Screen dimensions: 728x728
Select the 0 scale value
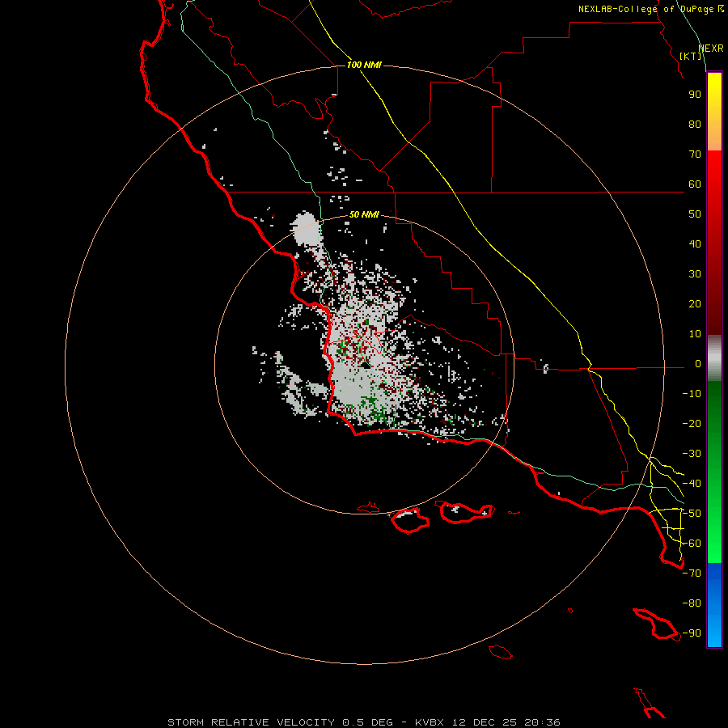[x=698, y=363]
